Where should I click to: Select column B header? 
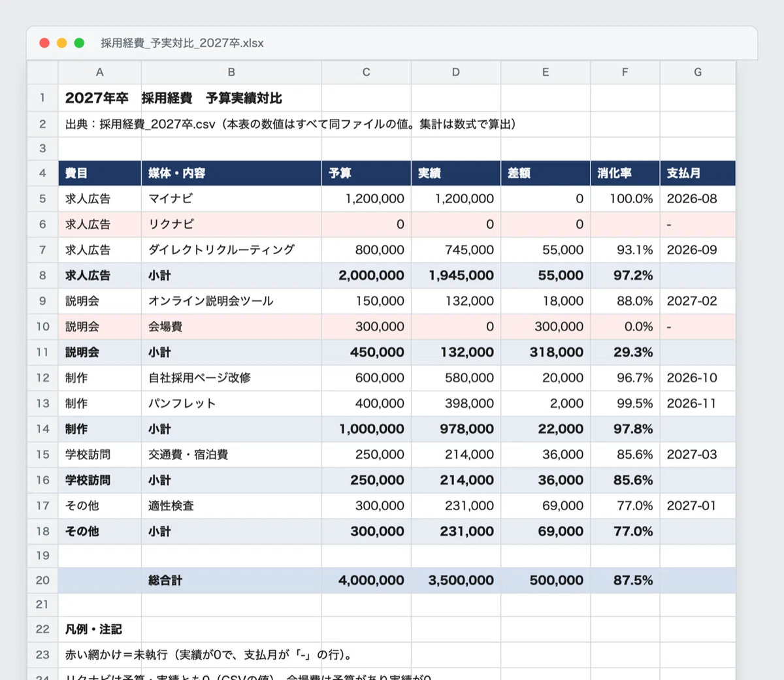231,73
